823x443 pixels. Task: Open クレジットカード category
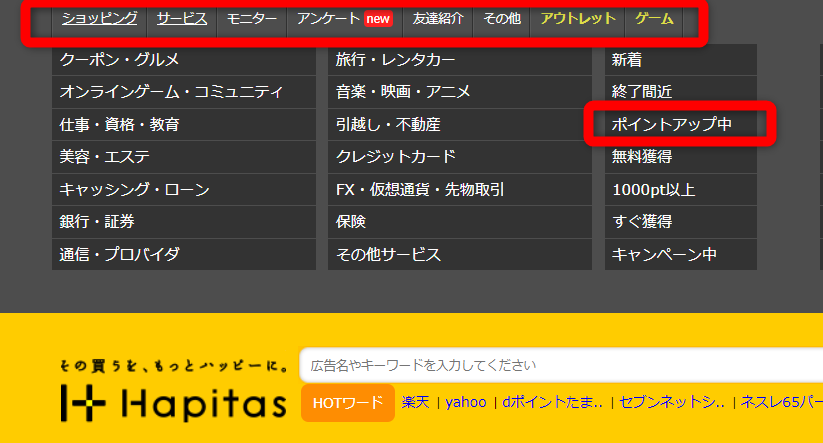[460, 156]
